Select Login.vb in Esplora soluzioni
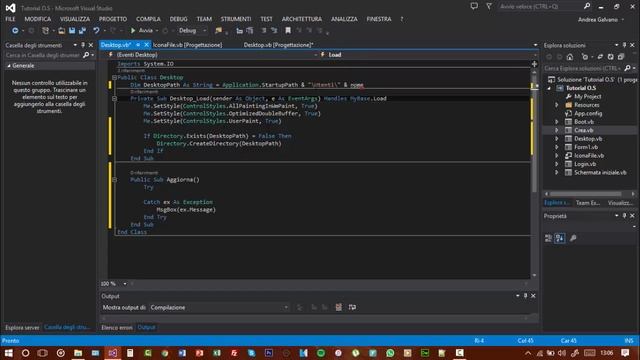 (x=585, y=164)
